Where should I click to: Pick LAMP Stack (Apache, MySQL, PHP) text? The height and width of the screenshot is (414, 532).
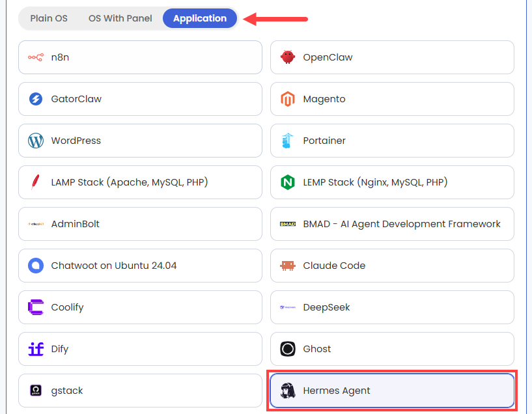130,182
